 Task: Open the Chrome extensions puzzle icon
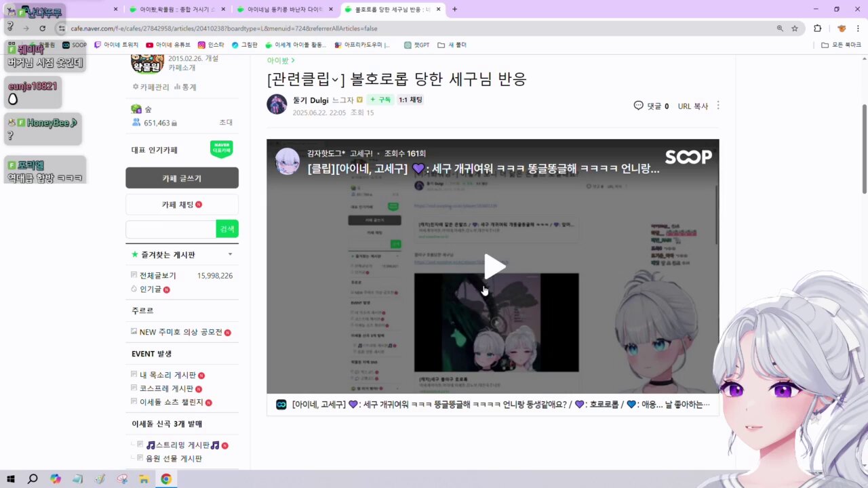tap(817, 28)
